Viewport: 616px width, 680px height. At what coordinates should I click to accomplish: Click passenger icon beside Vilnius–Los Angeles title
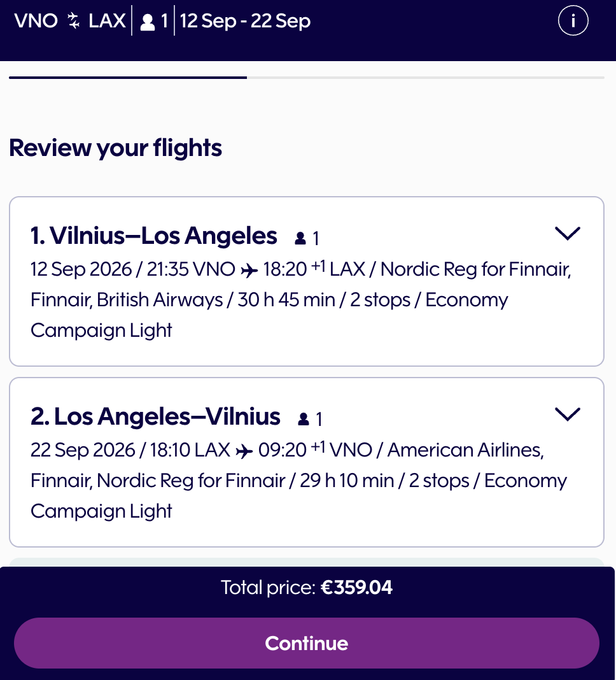coord(300,239)
